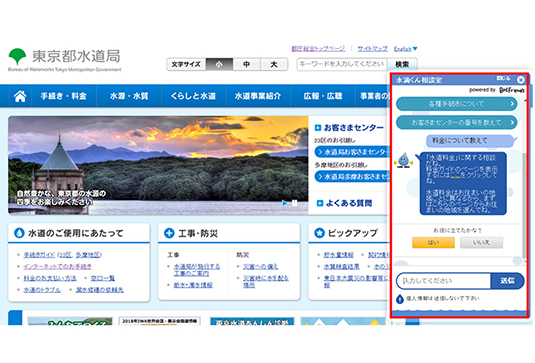Play the hero slideshow
Viewport: 535px width, 363px height.
coord(285,203)
